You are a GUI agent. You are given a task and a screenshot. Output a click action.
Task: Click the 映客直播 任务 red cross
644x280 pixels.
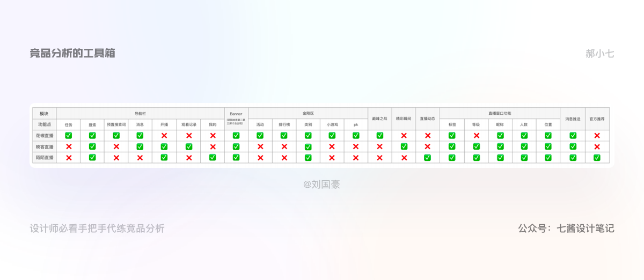click(x=69, y=146)
